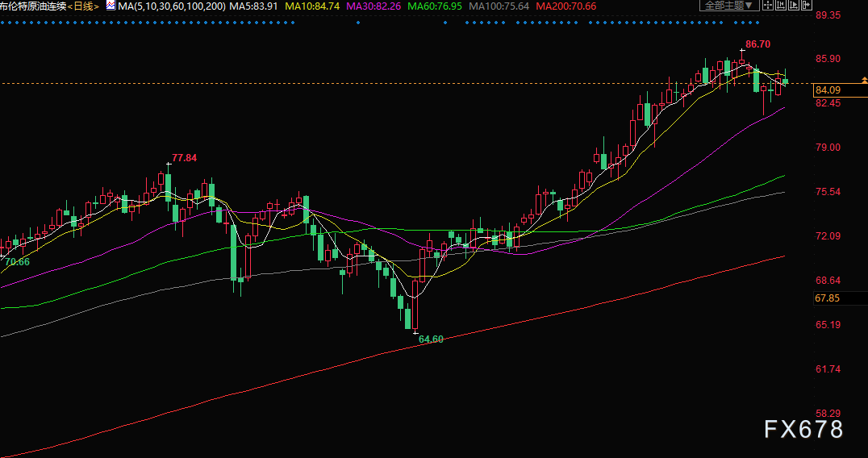Click the 89.35 axis price label
This screenshot has height=458, width=868.
[828, 15]
